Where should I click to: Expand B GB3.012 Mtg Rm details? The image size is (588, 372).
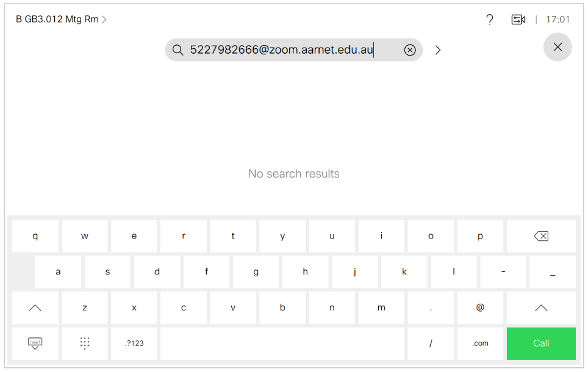tap(61, 20)
